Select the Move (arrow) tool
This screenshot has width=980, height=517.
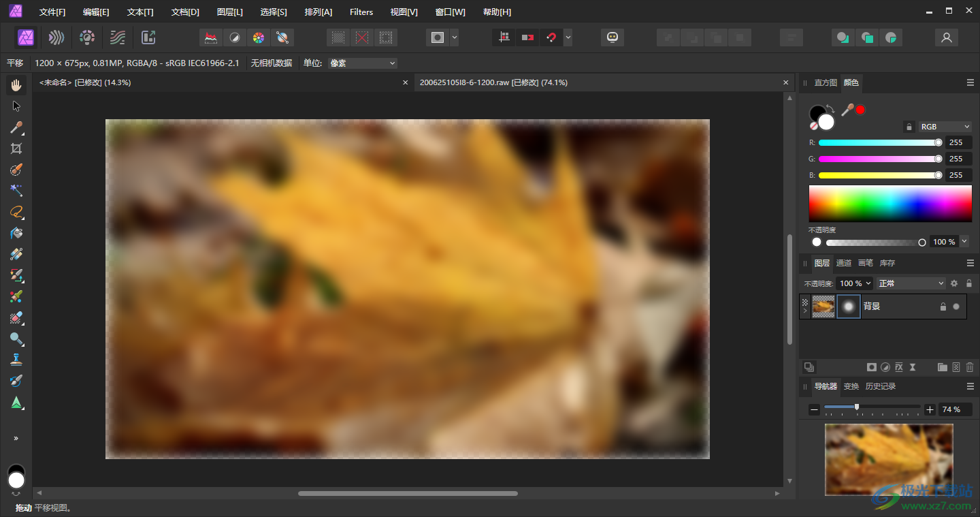(16, 106)
